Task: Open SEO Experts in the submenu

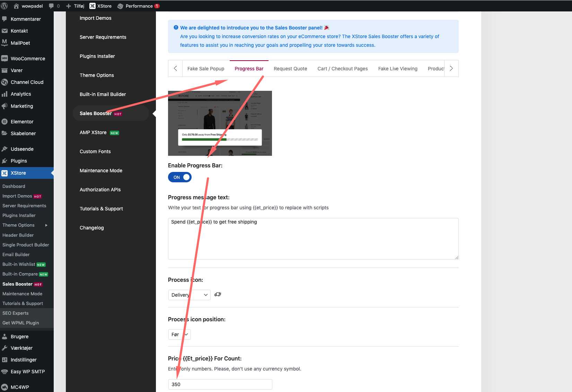Action: (16, 313)
